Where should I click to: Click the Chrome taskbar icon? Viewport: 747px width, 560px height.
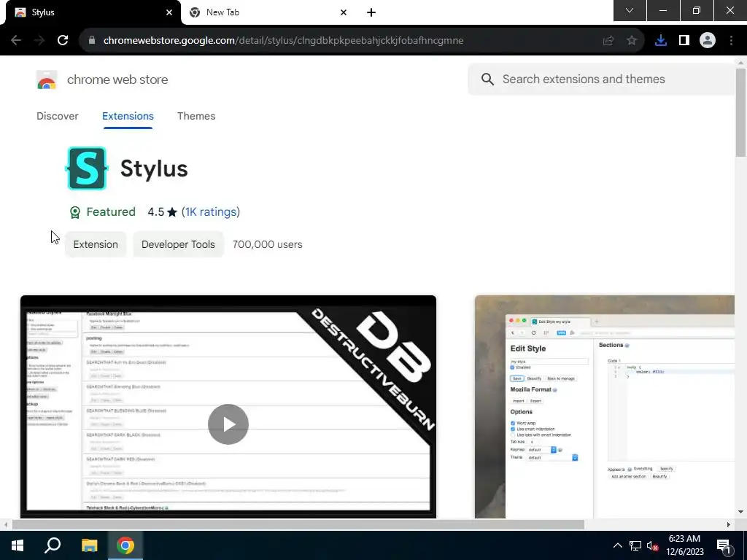[x=125, y=545]
